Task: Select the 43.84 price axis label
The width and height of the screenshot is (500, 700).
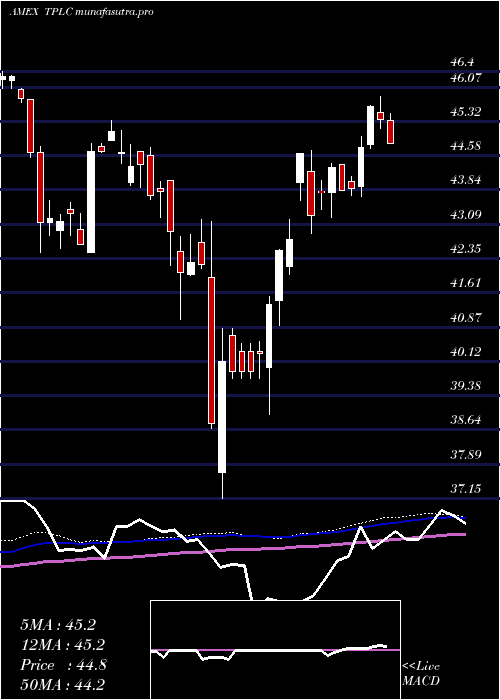Action: point(466,180)
